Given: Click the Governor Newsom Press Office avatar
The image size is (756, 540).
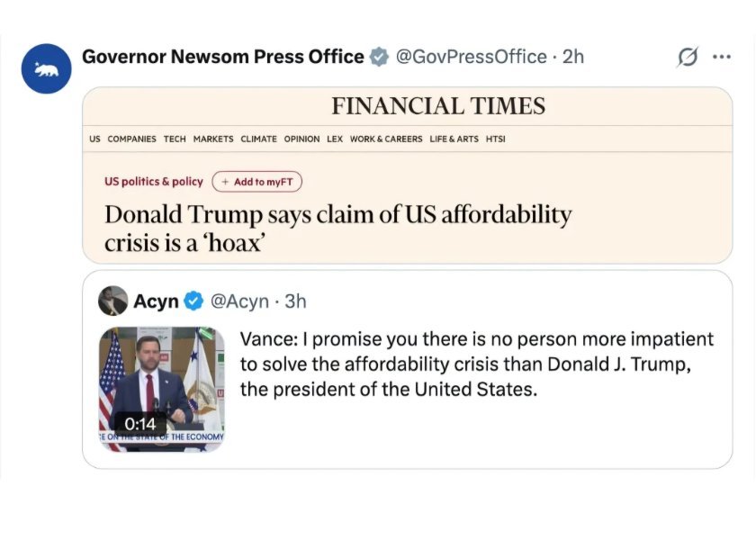Looking at the screenshot, I should click(x=46, y=68).
